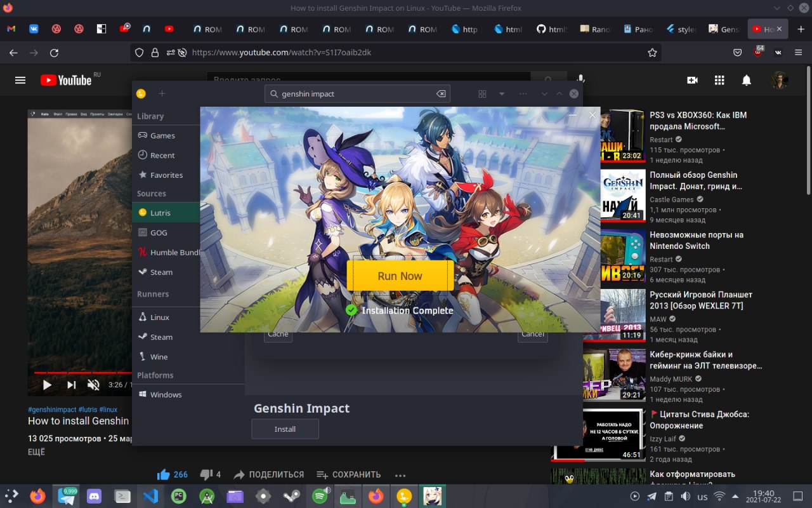The width and height of the screenshot is (812, 508).
Task: Open the Lutris three-dots menu
Action: 523,93
